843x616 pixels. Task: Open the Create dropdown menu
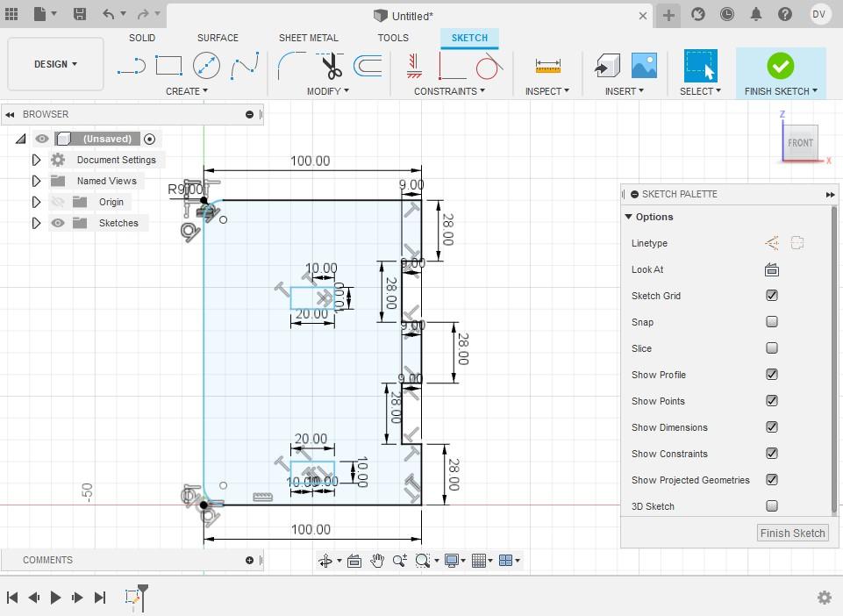pyautogui.click(x=187, y=91)
